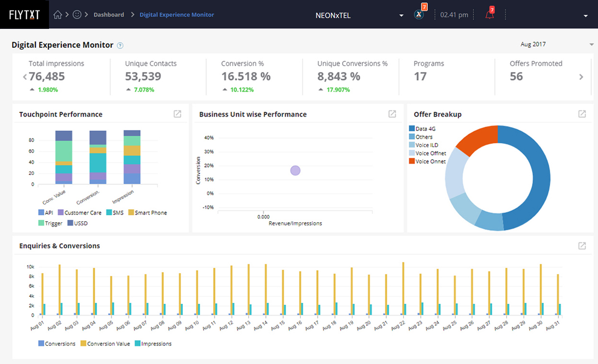Click the circular X badge icon
598x364 pixels.
(418, 15)
